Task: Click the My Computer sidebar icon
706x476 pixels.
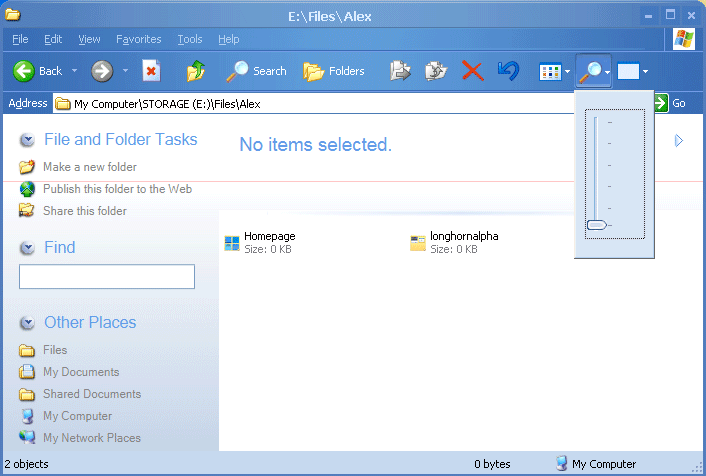Action: tap(27, 416)
